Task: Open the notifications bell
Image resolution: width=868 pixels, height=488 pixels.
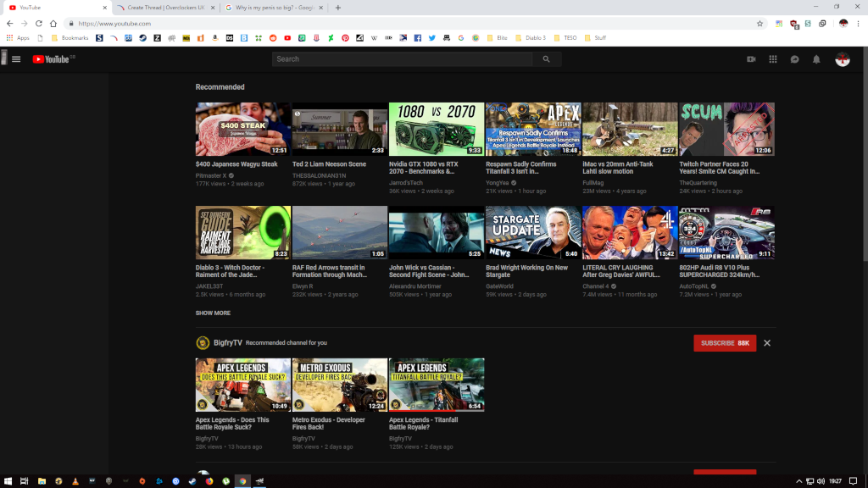Action: [816, 59]
